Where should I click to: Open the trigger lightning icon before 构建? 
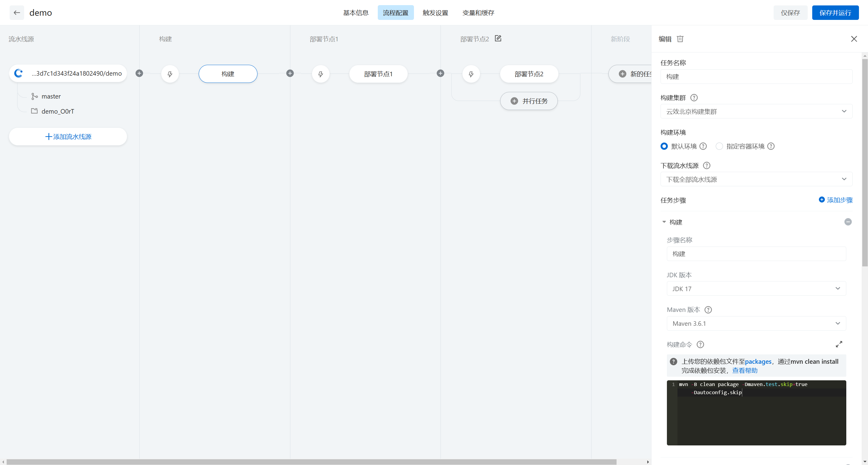click(170, 74)
